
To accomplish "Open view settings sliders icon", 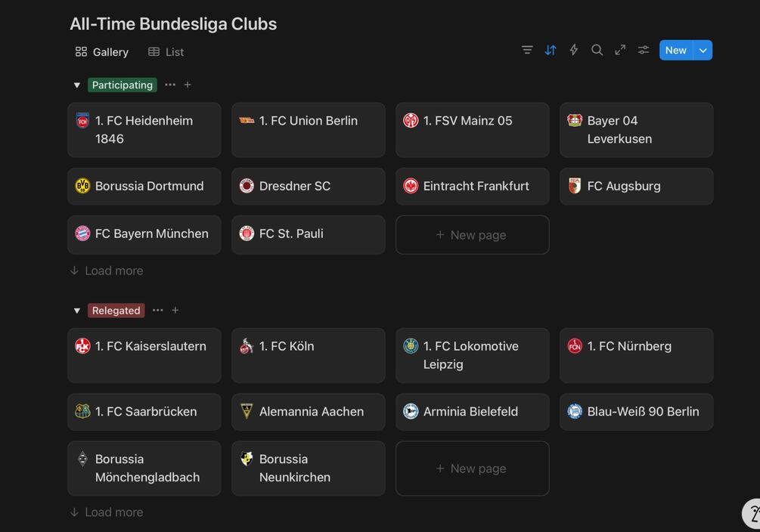I will coord(644,50).
